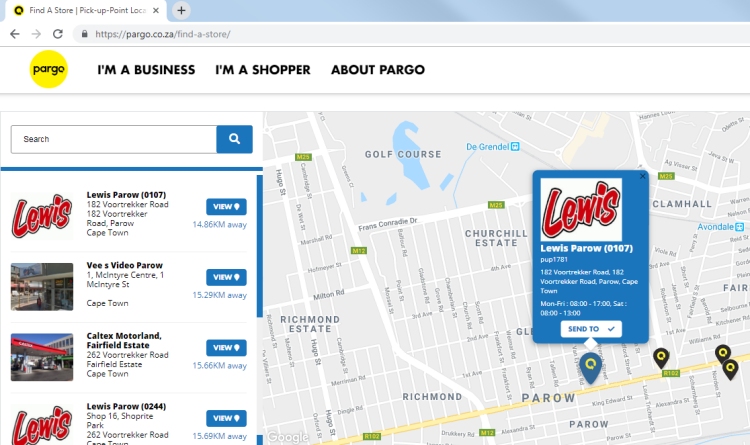Click '15.69KM away' distance text
This screenshot has height=445, width=750.
point(220,436)
